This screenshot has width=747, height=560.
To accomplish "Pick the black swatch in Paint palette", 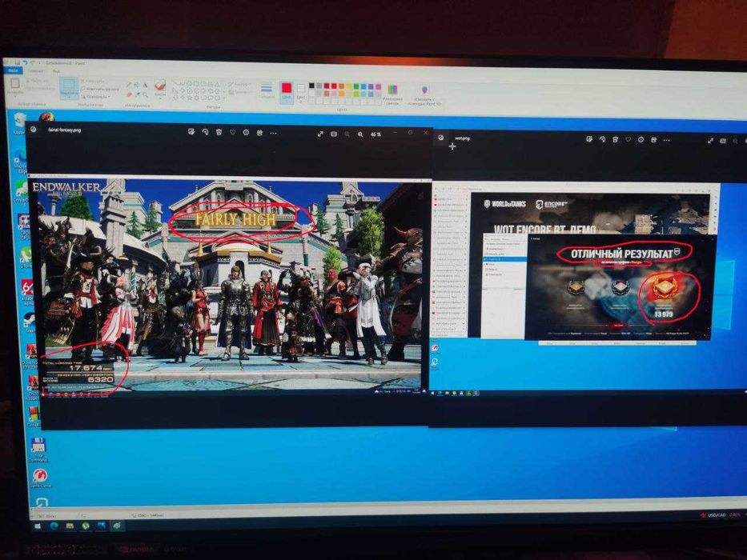I will [311, 86].
